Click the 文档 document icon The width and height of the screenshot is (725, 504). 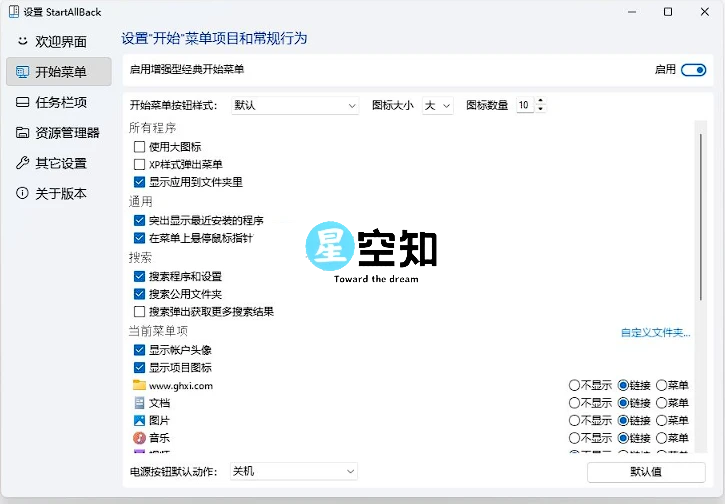coord(139,403)
